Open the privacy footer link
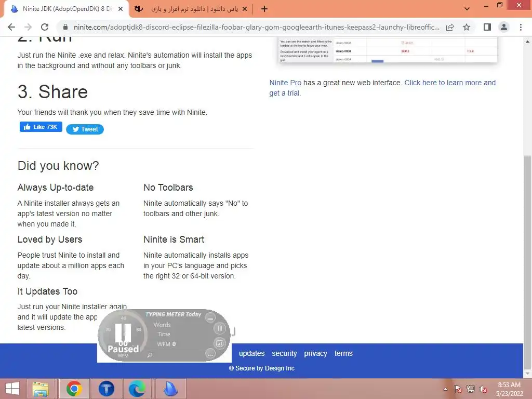 pyautogui.click(x=315, y=353)
